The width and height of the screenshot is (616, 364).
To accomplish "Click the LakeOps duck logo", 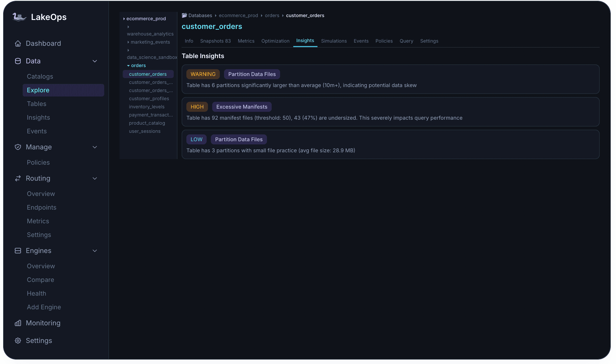I will pos(19,17).
